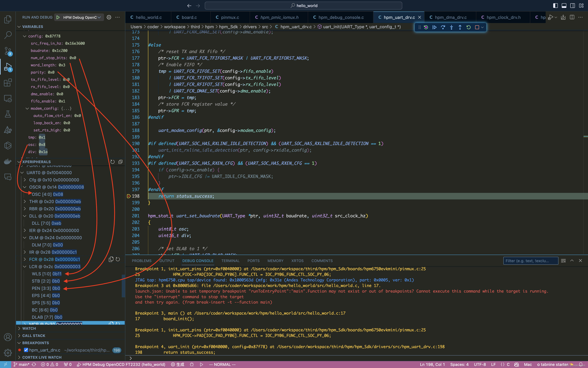Open Source Control view with badge 2

(x=8, y=51)
